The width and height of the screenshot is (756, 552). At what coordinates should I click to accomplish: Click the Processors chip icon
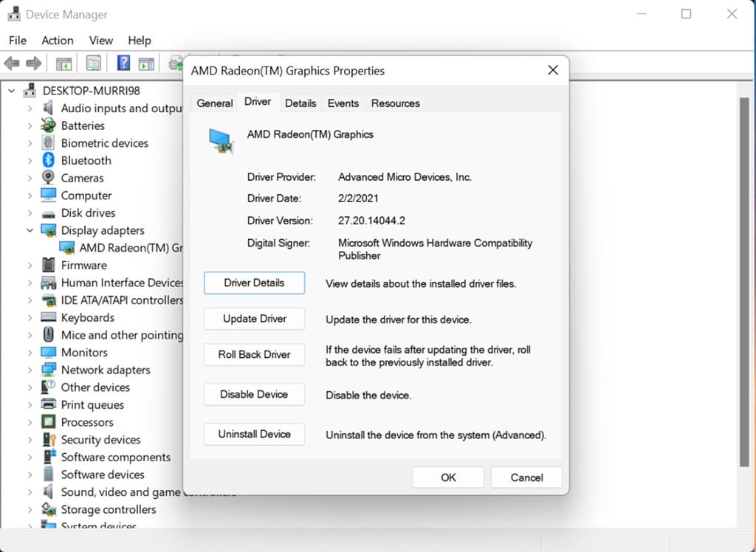click(x=49, y=422)
